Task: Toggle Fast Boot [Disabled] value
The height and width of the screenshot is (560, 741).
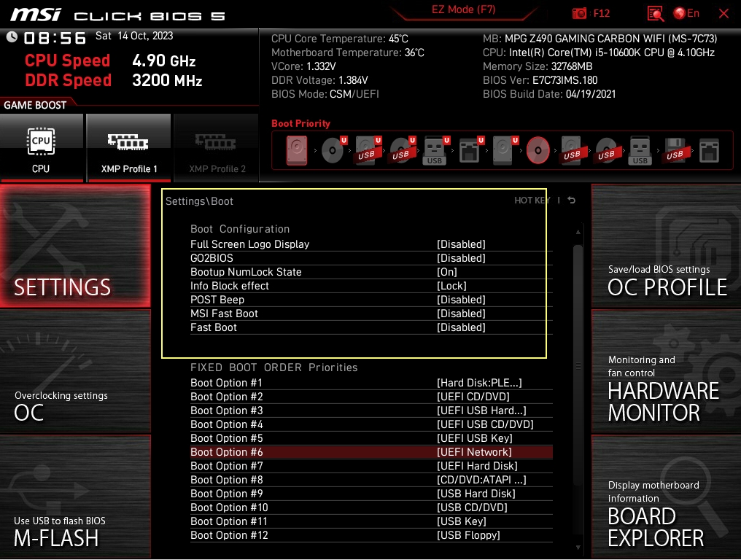Action: 461,327
